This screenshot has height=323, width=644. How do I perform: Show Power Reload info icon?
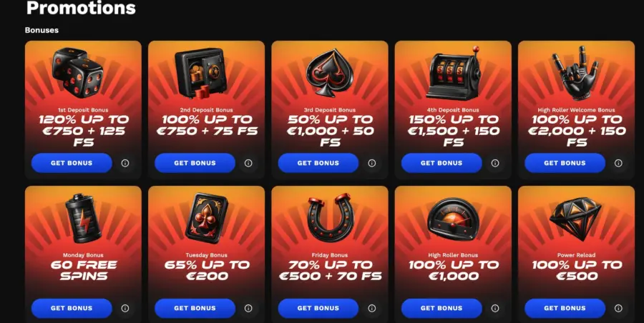click(x=618, y=308)
